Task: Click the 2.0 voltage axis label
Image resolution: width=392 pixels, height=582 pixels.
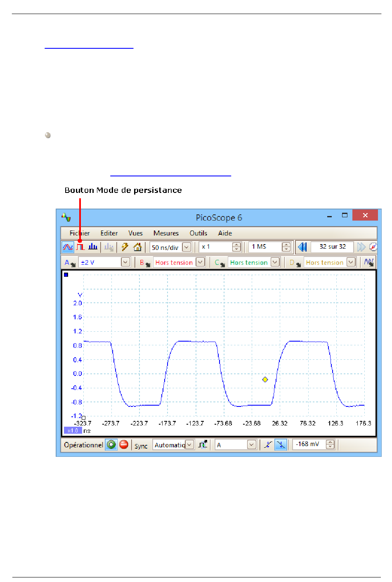Action: [78, 303]
